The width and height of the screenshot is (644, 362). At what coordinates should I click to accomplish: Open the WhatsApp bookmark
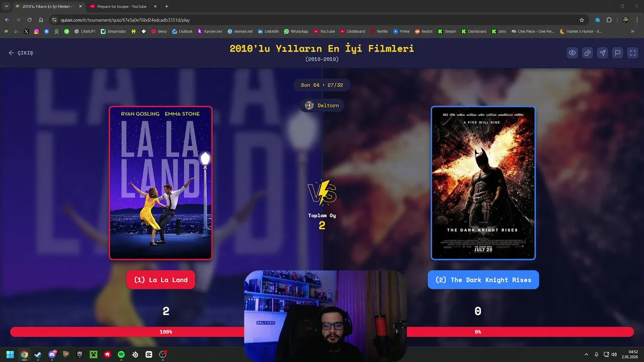[x=296, y=31]
